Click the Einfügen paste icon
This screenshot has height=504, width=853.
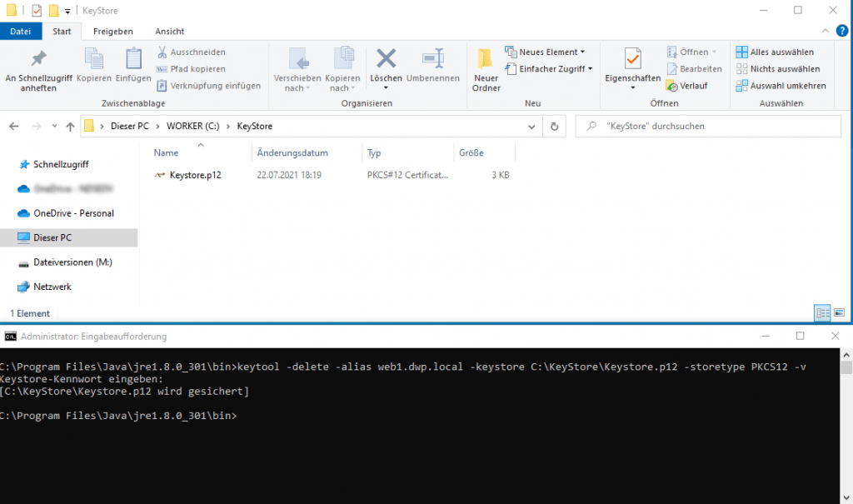pyautogui.click(x=133, y=60)
